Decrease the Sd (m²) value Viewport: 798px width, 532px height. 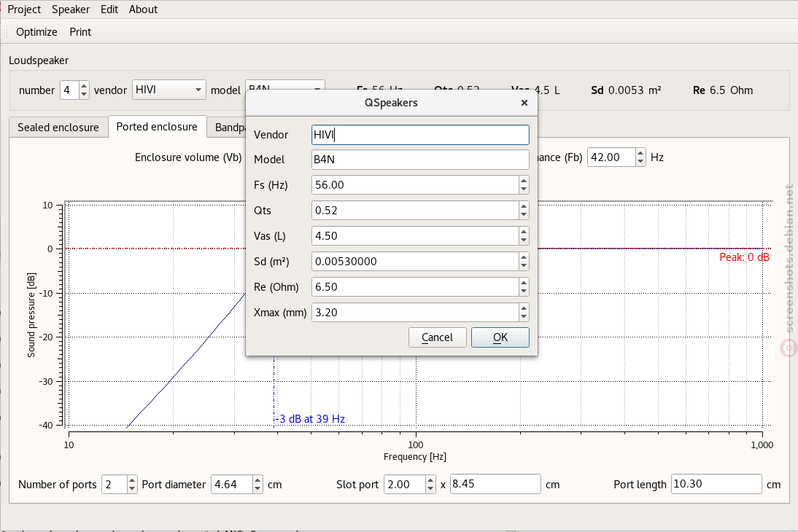coord(524,266)
